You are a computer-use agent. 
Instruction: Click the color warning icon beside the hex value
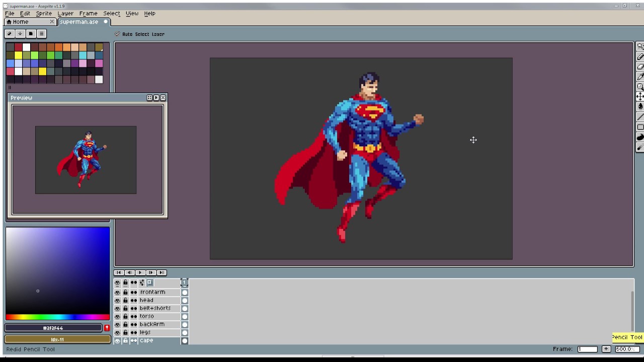click(x=107, y=328)
